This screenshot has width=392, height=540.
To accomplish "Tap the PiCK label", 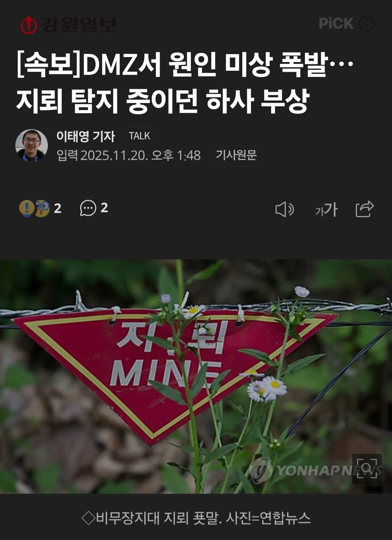I will 336,24.
